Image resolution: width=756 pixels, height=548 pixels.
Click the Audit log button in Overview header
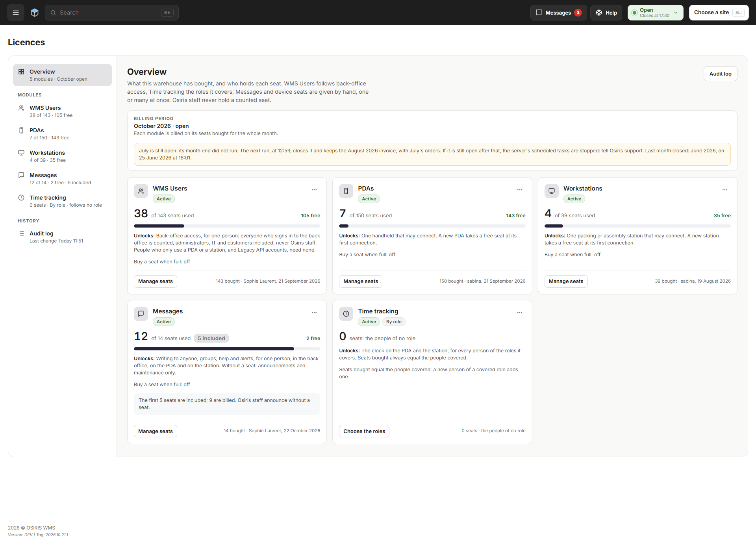[x=720, y=74]
